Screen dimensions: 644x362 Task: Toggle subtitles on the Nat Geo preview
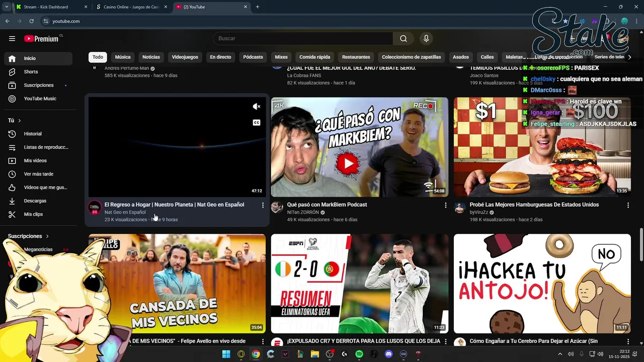pos(257,123)
